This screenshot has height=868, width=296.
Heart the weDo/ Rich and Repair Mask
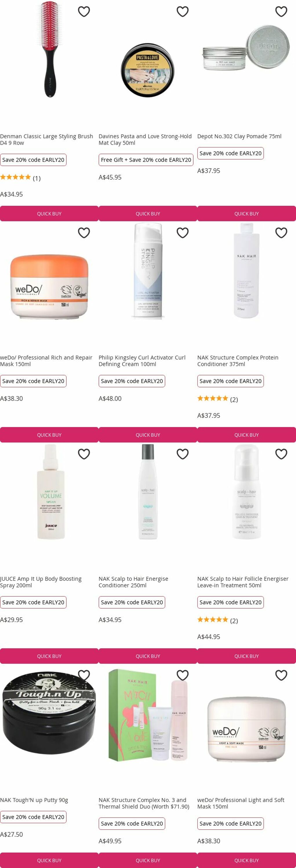(84, 233)
